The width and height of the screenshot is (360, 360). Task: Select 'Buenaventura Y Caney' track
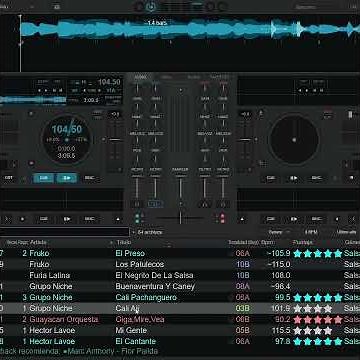pos(180,286)
